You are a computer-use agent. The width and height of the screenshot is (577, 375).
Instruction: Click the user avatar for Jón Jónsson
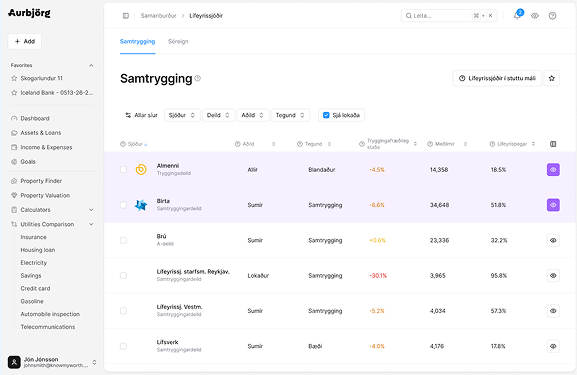[14, 362]
